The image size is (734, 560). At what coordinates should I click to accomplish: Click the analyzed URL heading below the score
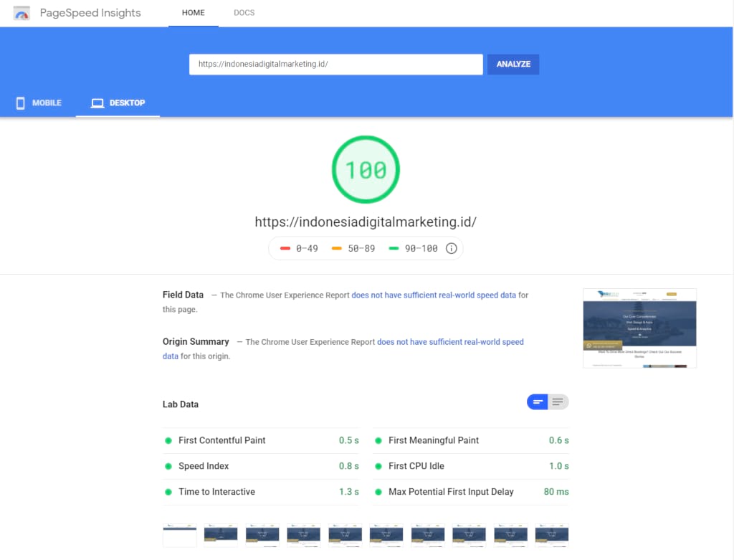pyautogui.click(x=366, y=222)
